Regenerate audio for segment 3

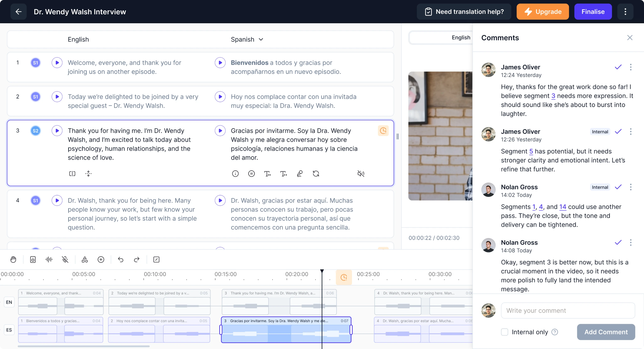(x=316, y=173)
